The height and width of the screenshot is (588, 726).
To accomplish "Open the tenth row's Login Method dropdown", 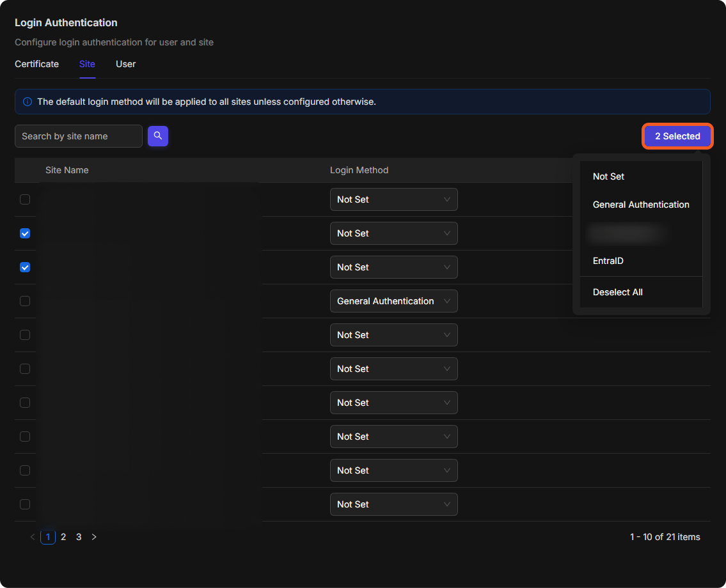I will [x=393, y=504].
